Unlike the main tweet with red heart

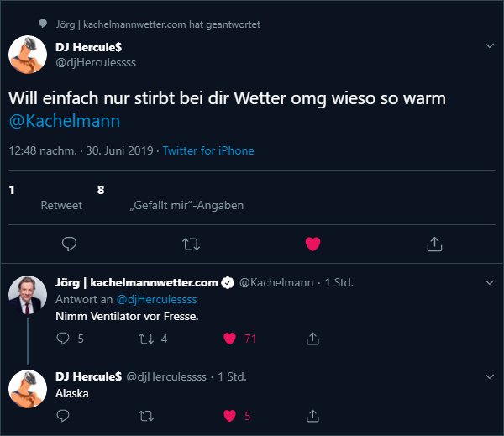(x=312, y=244)
